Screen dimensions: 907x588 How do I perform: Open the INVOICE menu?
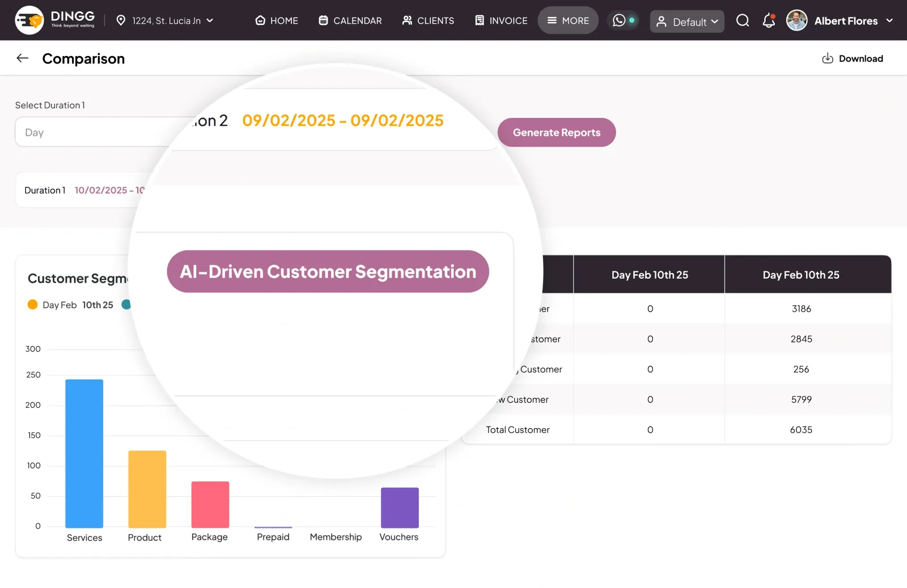(501, 20)
